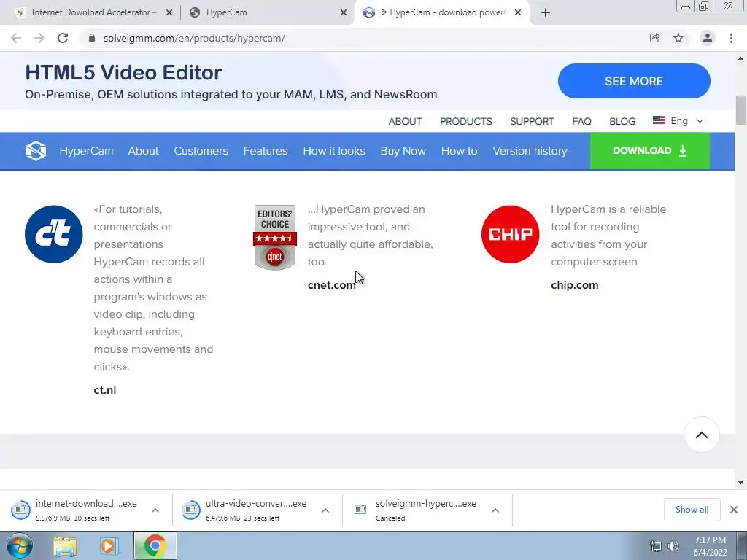Screen dimensions: 747x560
Task: Click the HTML5 Video Editor banner heading
Action: (124, 72)
